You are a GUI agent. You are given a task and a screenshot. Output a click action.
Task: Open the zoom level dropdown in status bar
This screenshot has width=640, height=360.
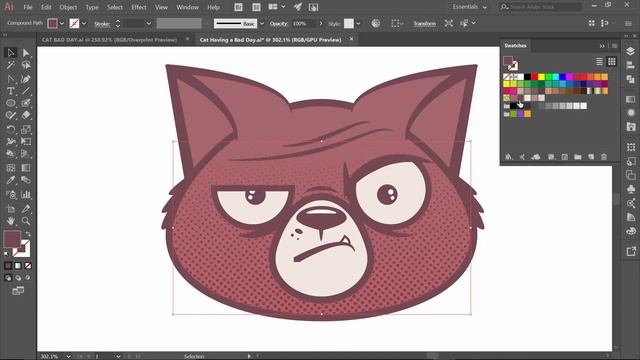68,356
